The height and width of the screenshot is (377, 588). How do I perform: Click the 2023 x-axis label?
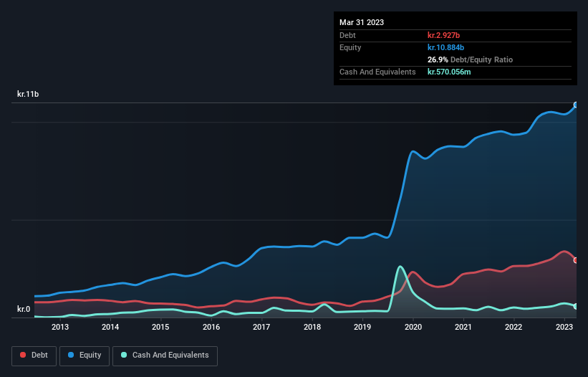tap(564, 327)
